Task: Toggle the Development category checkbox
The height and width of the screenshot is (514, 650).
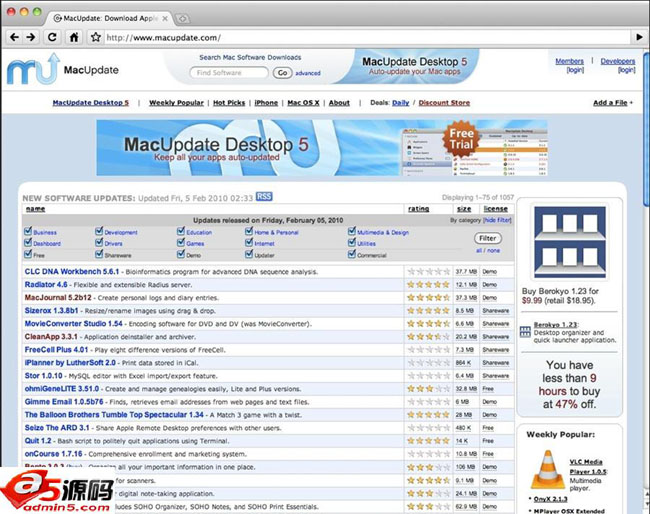Action: coord(99,231)
